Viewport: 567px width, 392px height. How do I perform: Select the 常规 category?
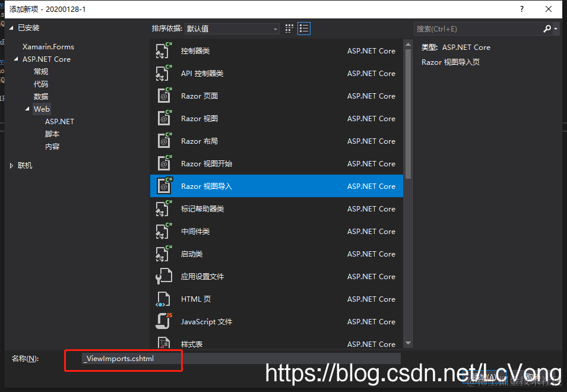pyautogui.click(x=41, y=72)
